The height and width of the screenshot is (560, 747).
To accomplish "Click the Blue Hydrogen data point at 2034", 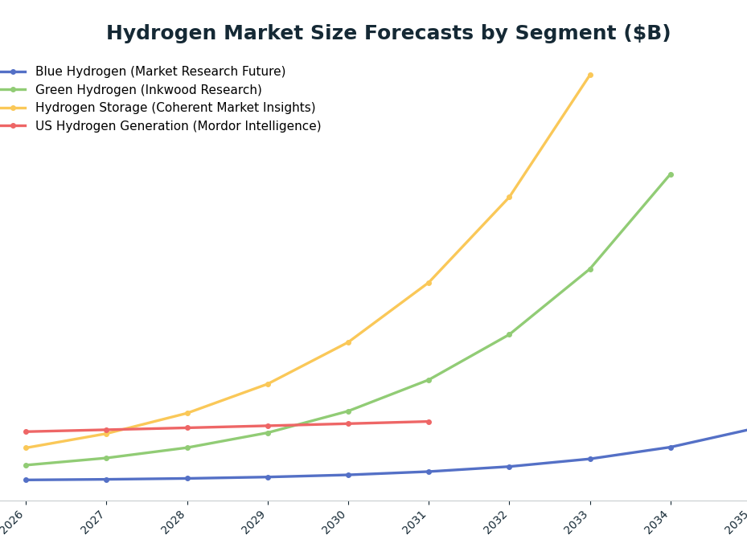I will coord(671,448).
